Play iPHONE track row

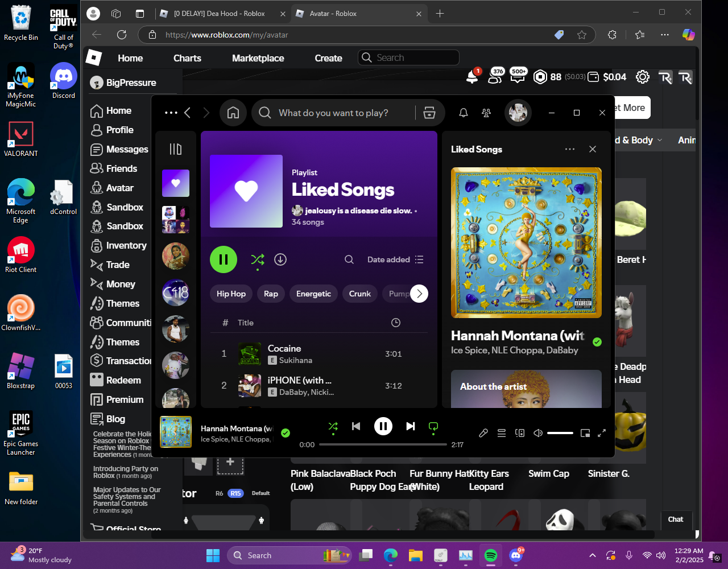pyautogui.click(x=318, y=386)
